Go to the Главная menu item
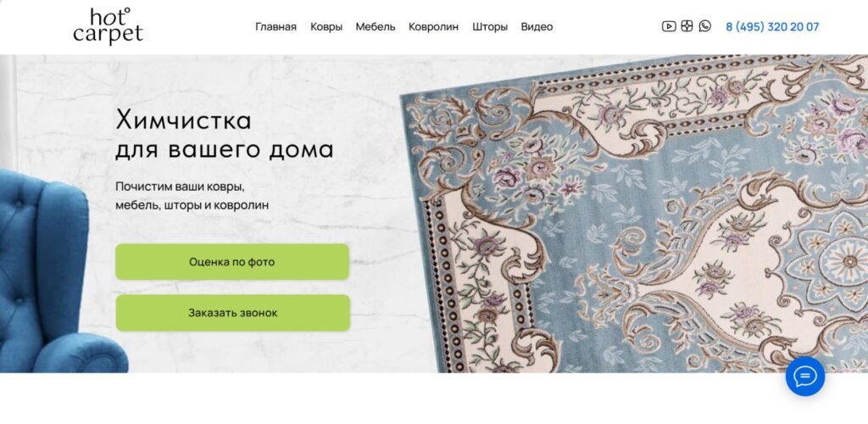 (275, 26)
